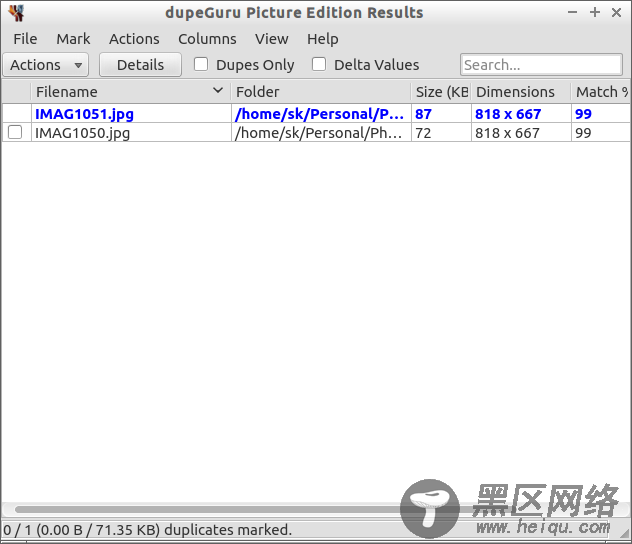Image resolution: width=632 pixels, height=544 pixels.
Task: Close the dupeGuru results window
Action: [616, 12]
